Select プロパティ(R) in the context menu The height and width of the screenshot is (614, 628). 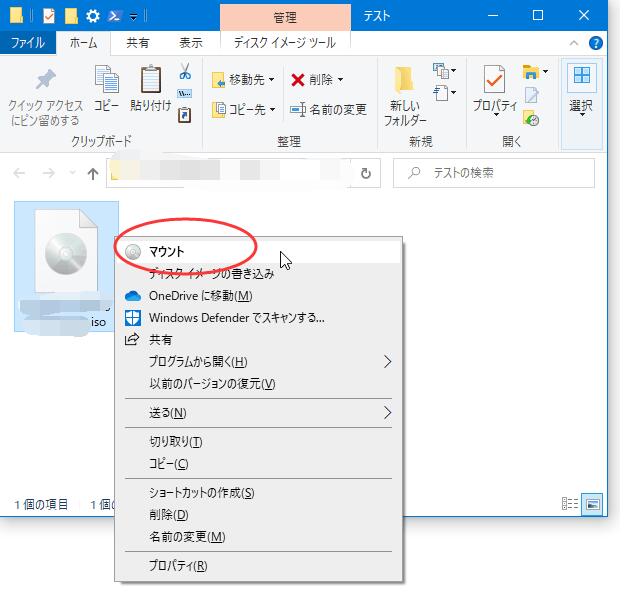point(178,566)
